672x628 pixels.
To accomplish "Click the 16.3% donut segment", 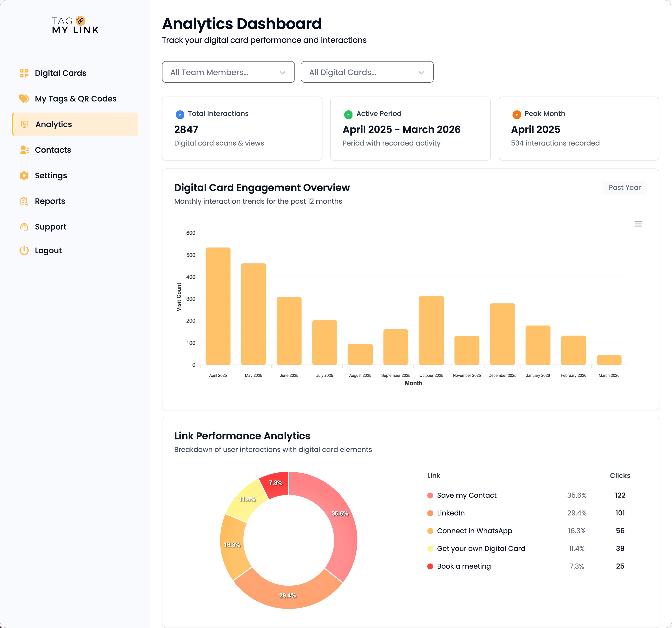I will (232, 545).
